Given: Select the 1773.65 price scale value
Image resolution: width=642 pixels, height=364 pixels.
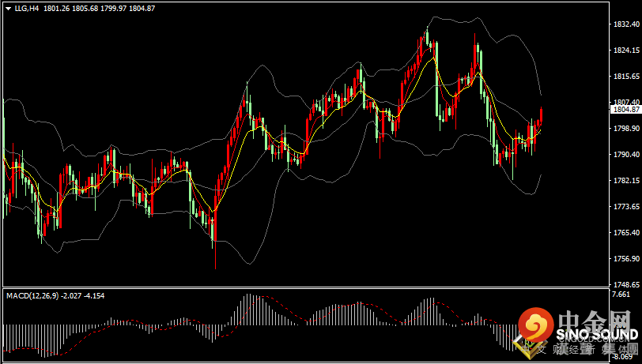Looking at the screenshot, I should click(626, 207).
